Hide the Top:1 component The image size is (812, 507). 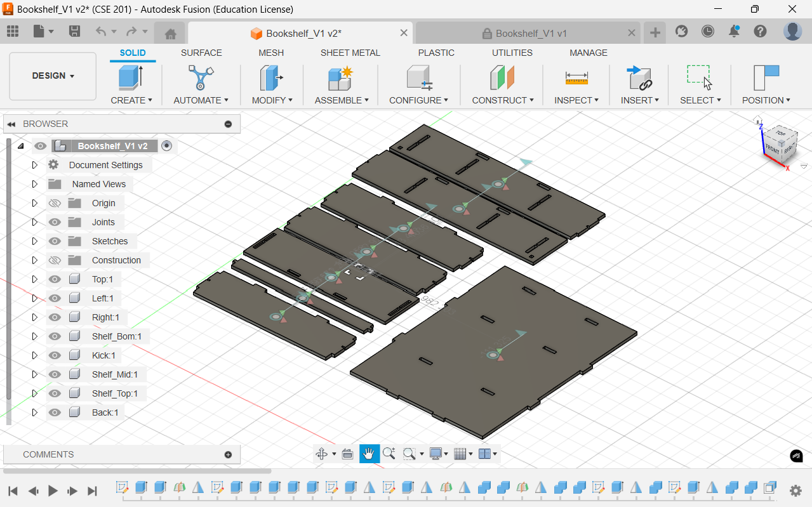click(x=55, y=279)
